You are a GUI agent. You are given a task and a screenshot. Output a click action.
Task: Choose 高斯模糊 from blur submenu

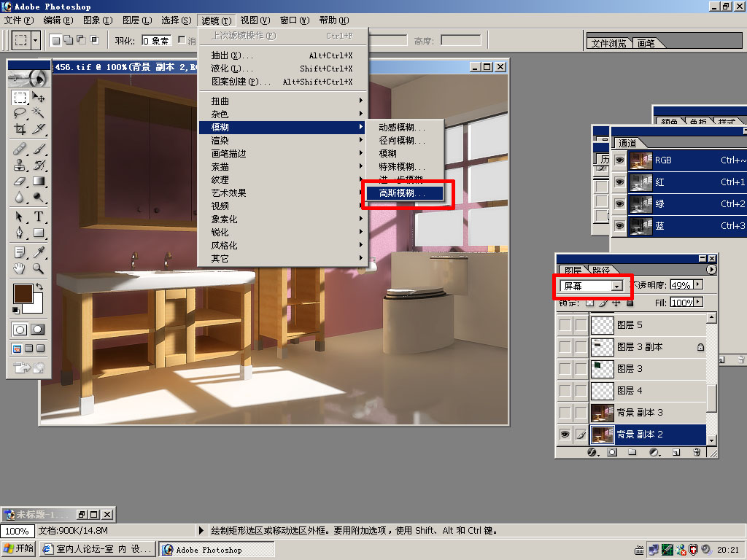click(404, 192)
